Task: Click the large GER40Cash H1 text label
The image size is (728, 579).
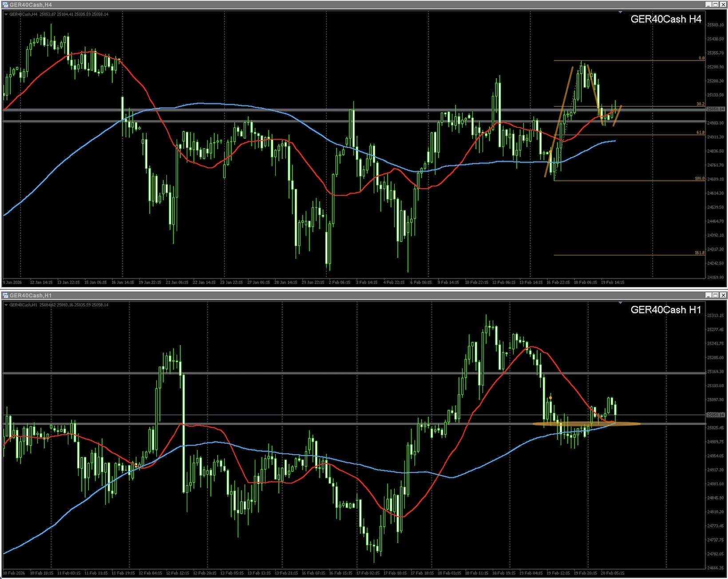Action: tap(665, 310)
